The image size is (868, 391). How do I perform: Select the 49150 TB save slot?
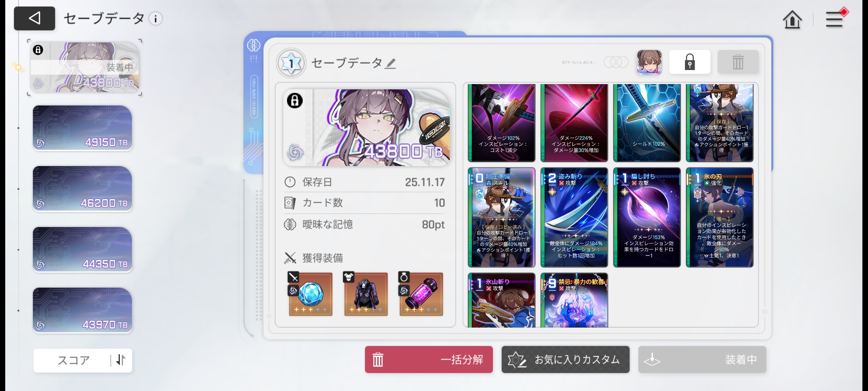[x=82, y=128]
